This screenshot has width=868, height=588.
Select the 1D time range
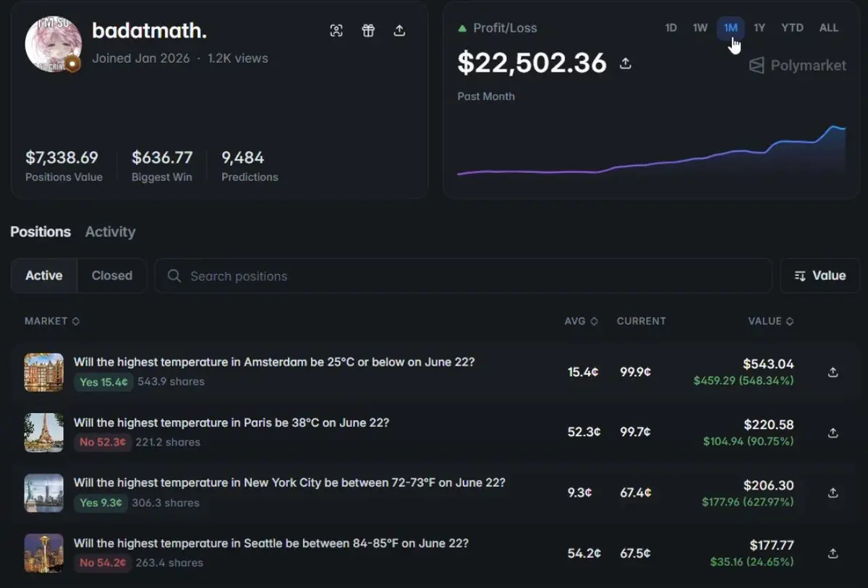pos(671,27)
